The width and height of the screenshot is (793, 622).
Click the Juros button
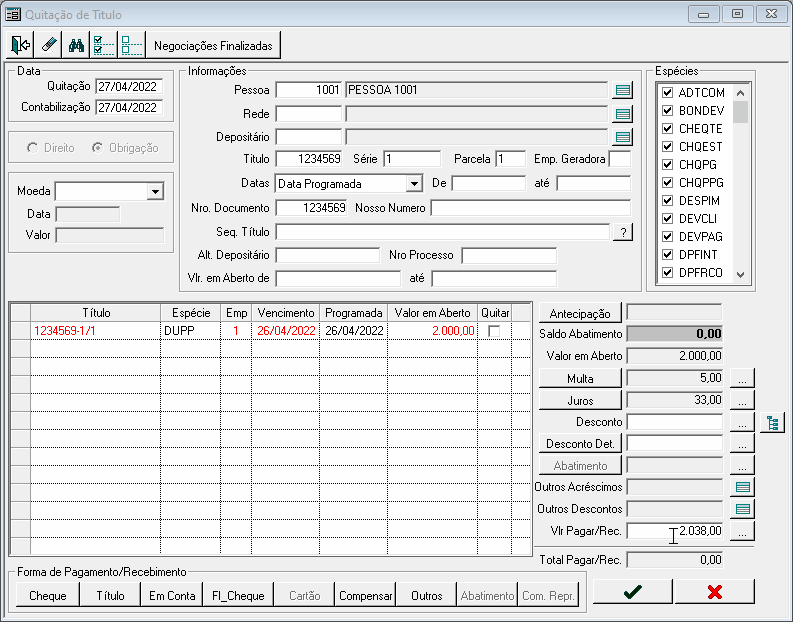(x=580, y=401)
